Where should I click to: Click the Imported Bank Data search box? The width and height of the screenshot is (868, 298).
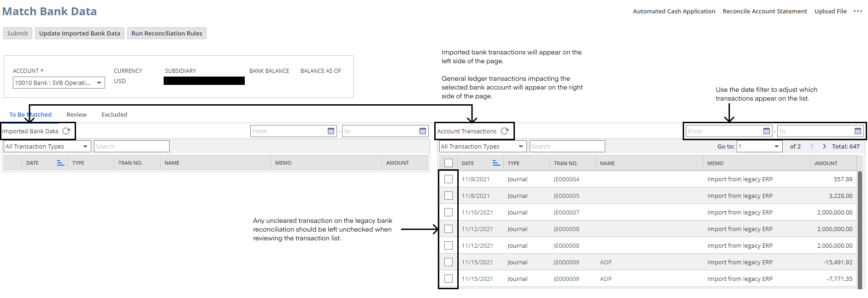point(132,146)
